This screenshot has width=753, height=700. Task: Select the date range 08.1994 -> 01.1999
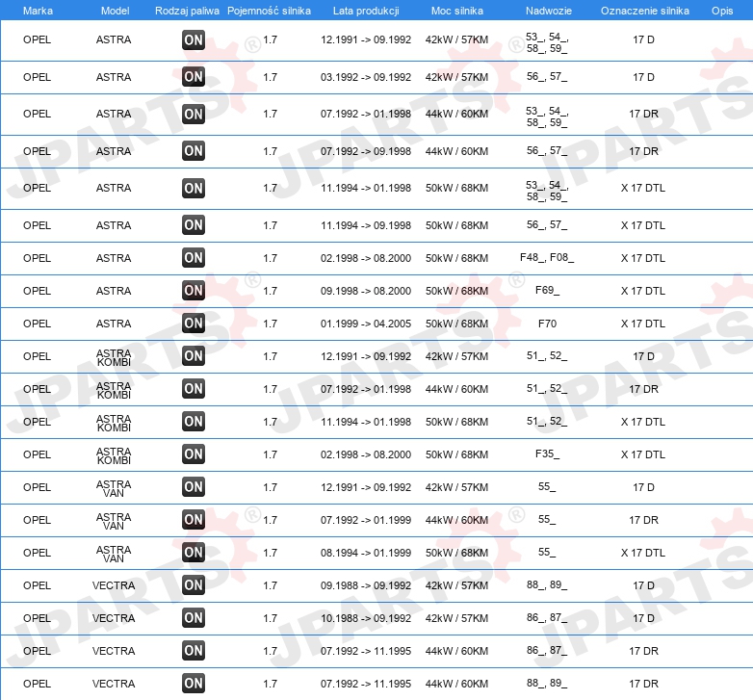click(366, 553)
